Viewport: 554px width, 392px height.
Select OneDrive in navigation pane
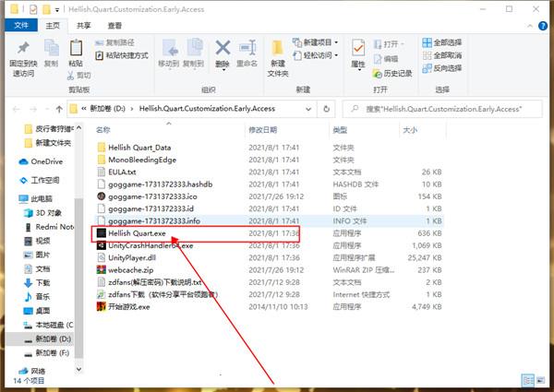coord(41,161)
